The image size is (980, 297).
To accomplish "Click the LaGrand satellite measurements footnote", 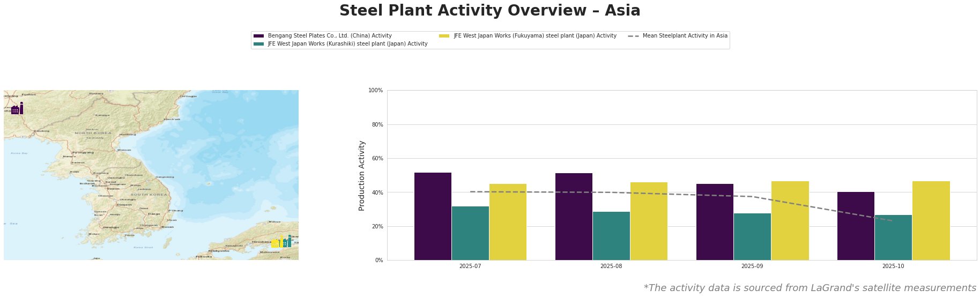I will pos(810,288).
